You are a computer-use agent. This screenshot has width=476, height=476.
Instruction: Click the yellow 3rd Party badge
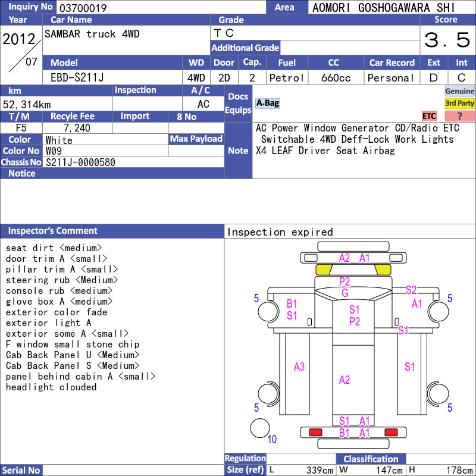click(459, 103)
